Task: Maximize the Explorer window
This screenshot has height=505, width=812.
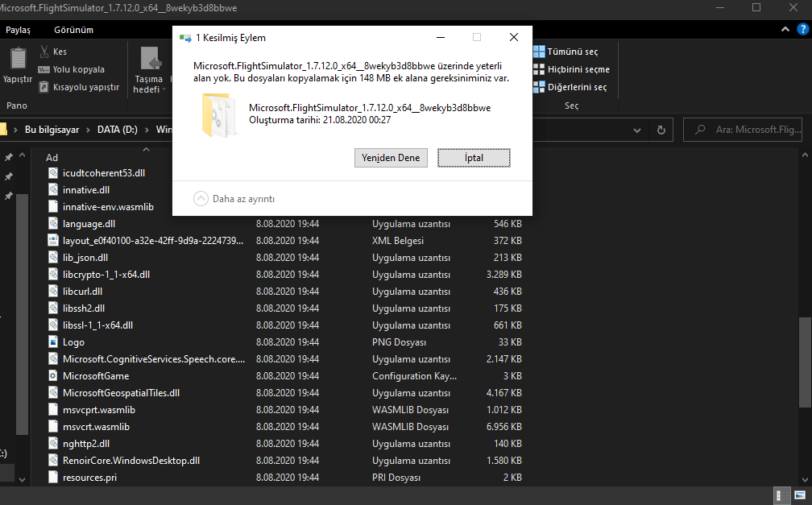Action: (x=756, y=7)
